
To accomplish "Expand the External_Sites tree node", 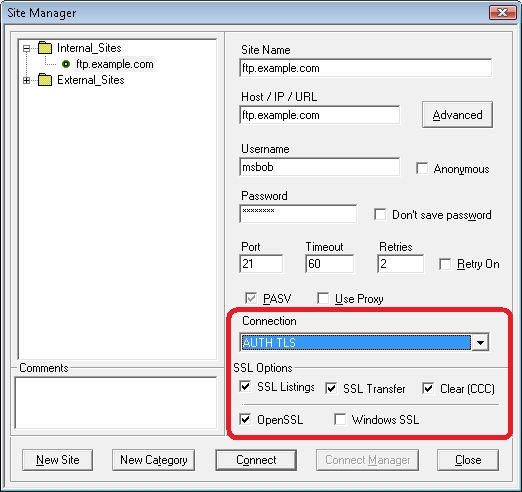I will point(26,80).
